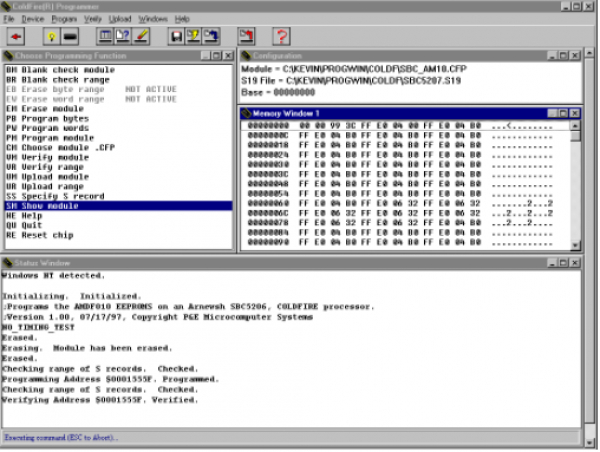This screenshot has width=600, height=452.
Task: Click the document with question mark icon
Action: pyautogui.click(x=123, y=37)
